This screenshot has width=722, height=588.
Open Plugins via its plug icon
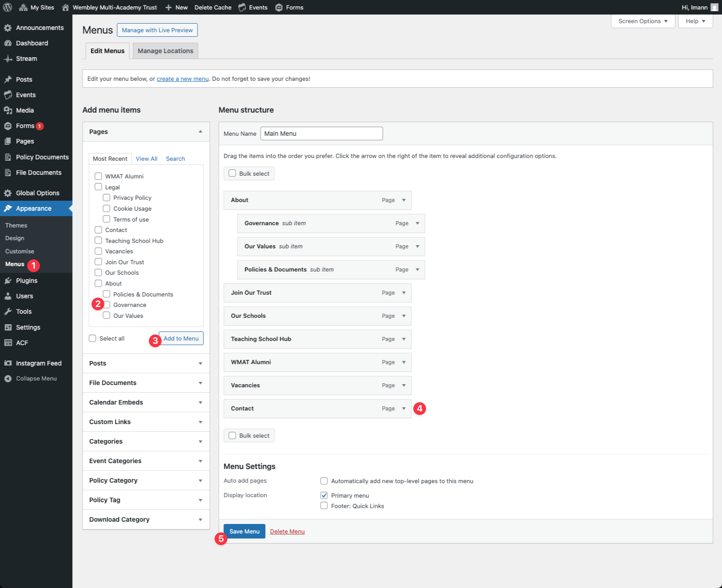(x=8, y=281)
